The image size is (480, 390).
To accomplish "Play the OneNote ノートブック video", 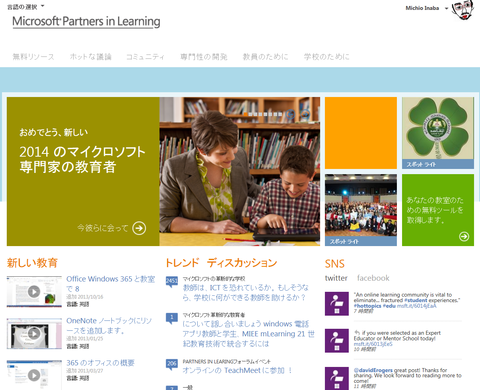I will tap(34, 333).
